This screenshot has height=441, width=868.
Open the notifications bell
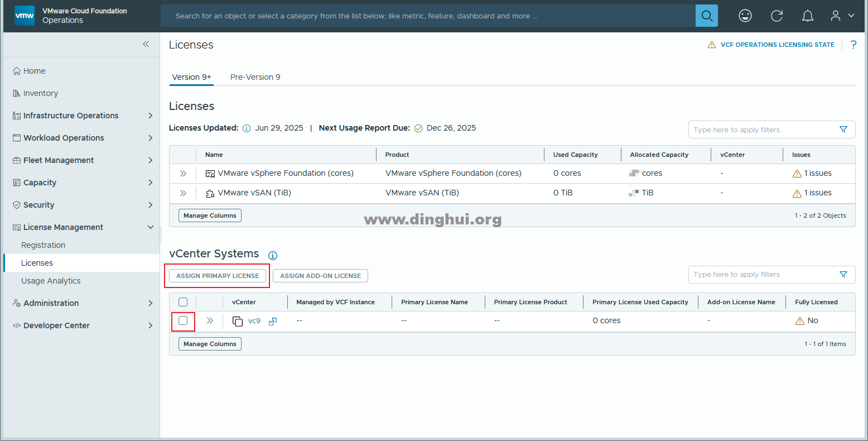(x=808, y=16)
